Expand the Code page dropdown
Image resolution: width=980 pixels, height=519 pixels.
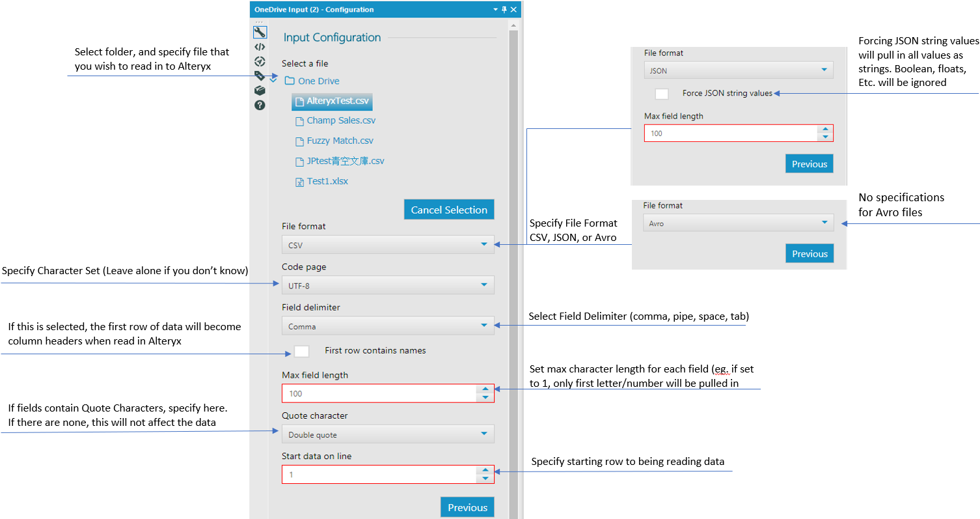click(388, 285)
